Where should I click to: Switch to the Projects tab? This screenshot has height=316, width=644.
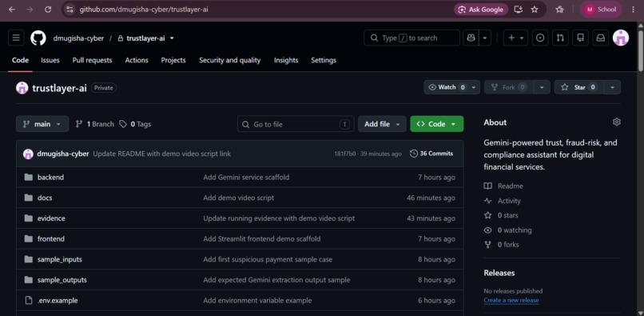[x=173, y=60]
